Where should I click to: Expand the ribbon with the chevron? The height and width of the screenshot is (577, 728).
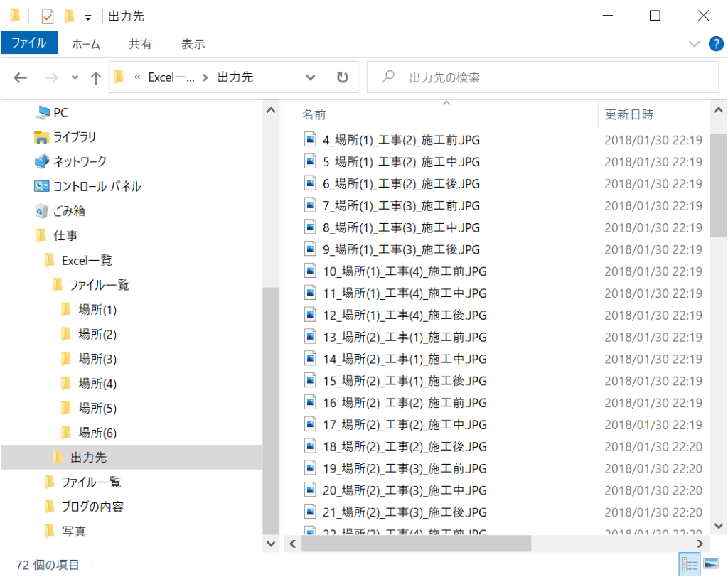[x=695, y=43]
